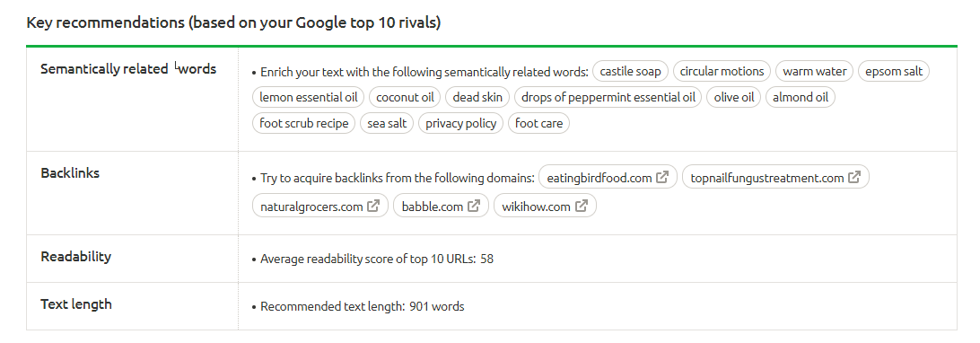Viewport: 980px width, 343px height.
Task: Click the wikihow.com domain link
Action: (x=537, y=207)
